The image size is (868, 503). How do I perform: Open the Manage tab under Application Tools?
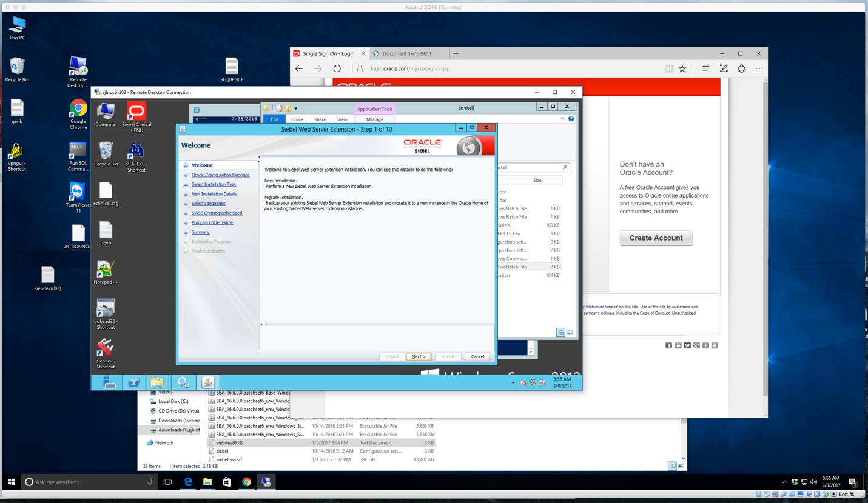click(x=374, y=119)
